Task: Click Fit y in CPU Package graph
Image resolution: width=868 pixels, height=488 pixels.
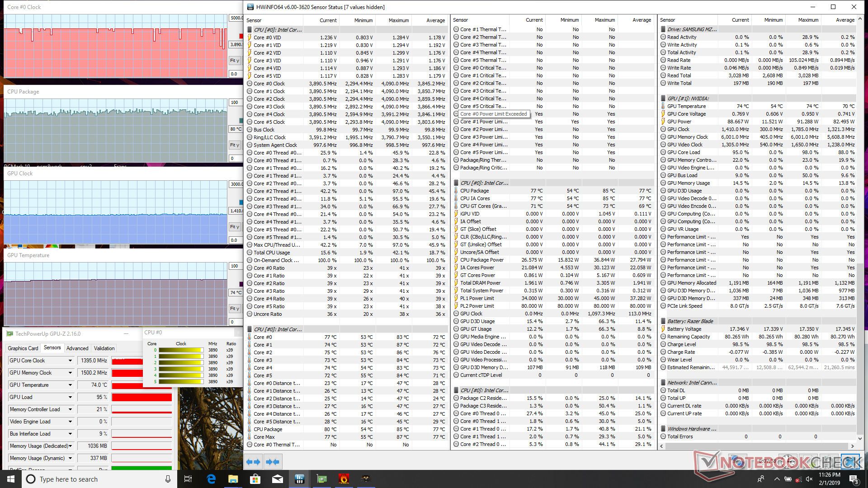Action: (234, 145)
